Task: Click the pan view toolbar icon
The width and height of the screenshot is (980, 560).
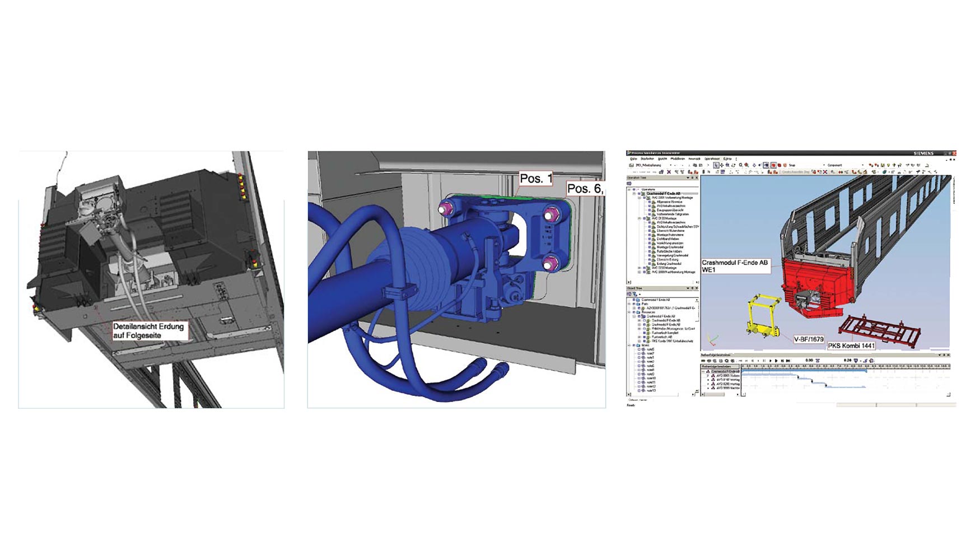Action: point(722,165)
